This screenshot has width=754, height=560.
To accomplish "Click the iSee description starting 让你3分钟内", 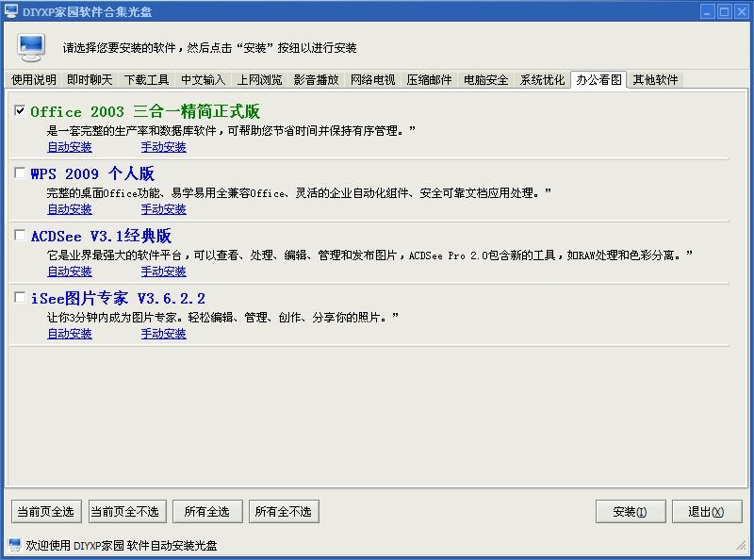I will pos(222,317).
